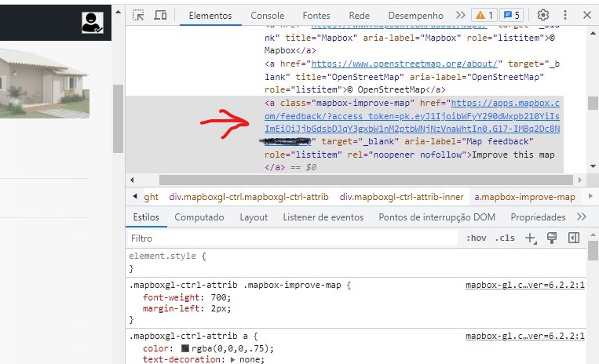This screenshot has width=599, height=364.
Task: Activate the inspect element picker icon
Action: coord(138,15)
